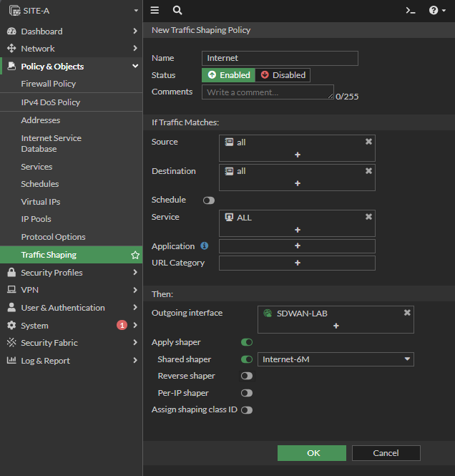Remove ALL entry from Service field
455x476 pixels.
368,217
